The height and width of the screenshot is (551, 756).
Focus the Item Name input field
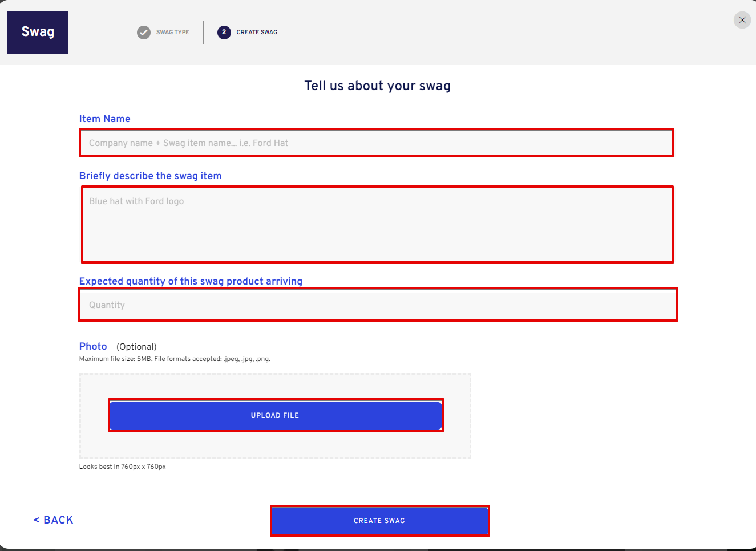377,143
